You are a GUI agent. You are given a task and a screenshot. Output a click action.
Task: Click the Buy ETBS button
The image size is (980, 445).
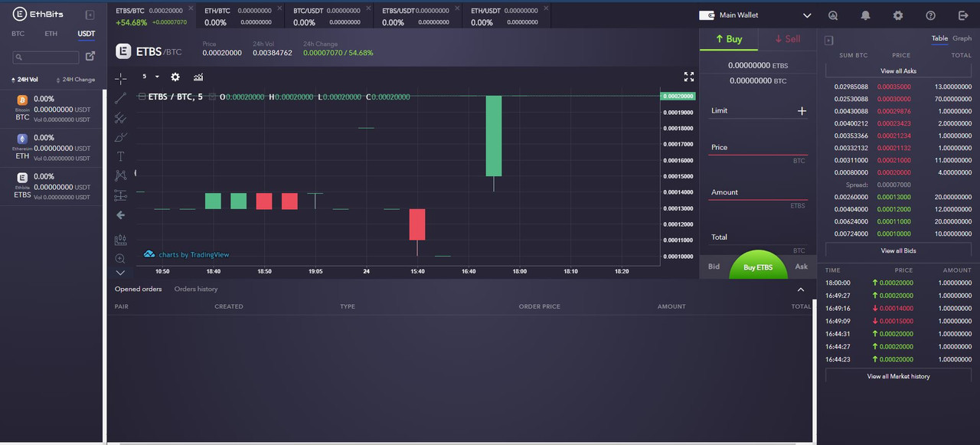pos(758,266)
